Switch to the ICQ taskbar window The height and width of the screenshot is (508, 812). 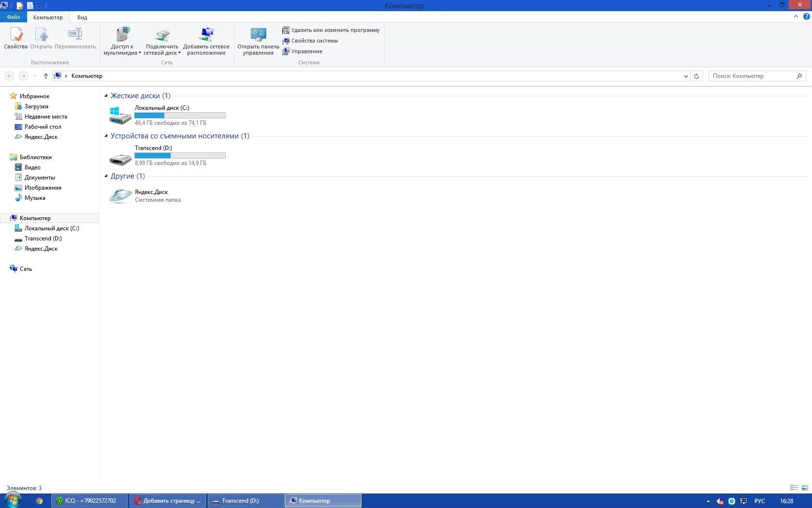pyautogui.click(x=89, y=501)
